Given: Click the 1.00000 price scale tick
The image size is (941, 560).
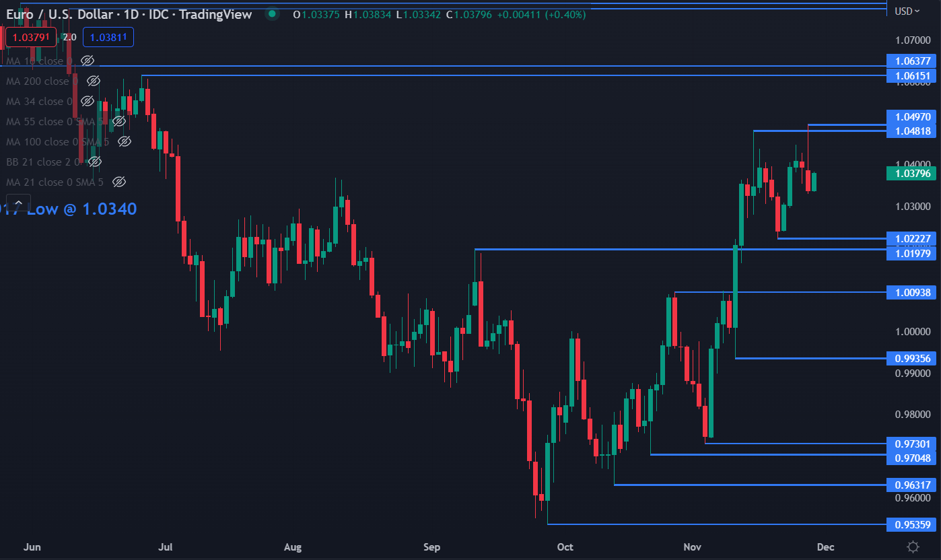Looking at the screenshot, I should [x=912, y=331].
